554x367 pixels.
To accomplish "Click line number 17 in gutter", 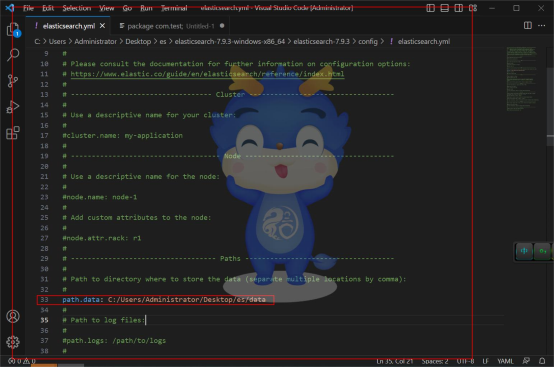I will [x=44, y=136].
